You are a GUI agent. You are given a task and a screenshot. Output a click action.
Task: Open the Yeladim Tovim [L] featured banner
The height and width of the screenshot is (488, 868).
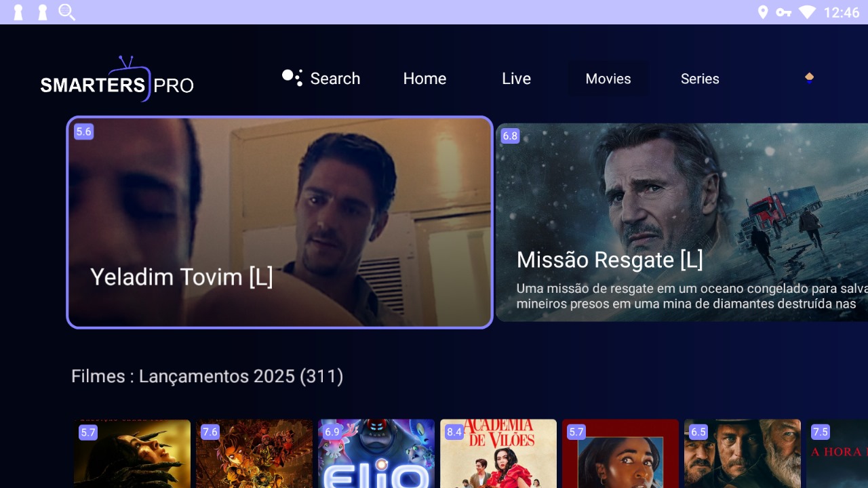click(x=279, y=222)
